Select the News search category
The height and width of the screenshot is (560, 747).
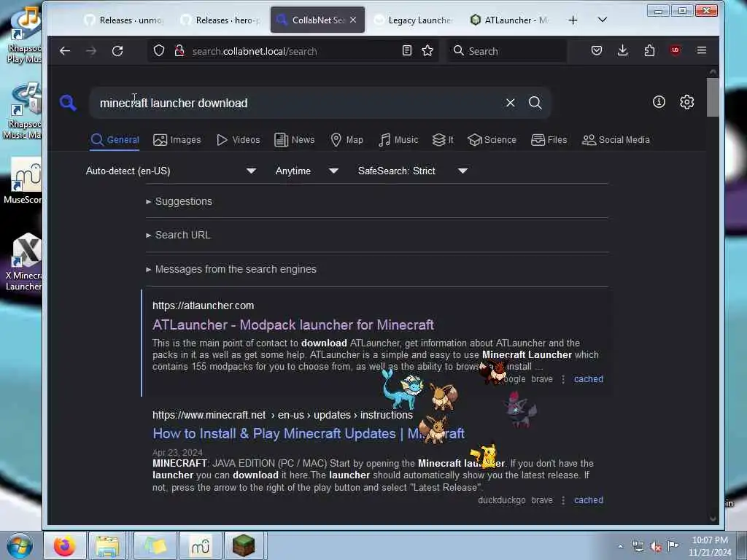pyautogui.click(x=295, y=140)
